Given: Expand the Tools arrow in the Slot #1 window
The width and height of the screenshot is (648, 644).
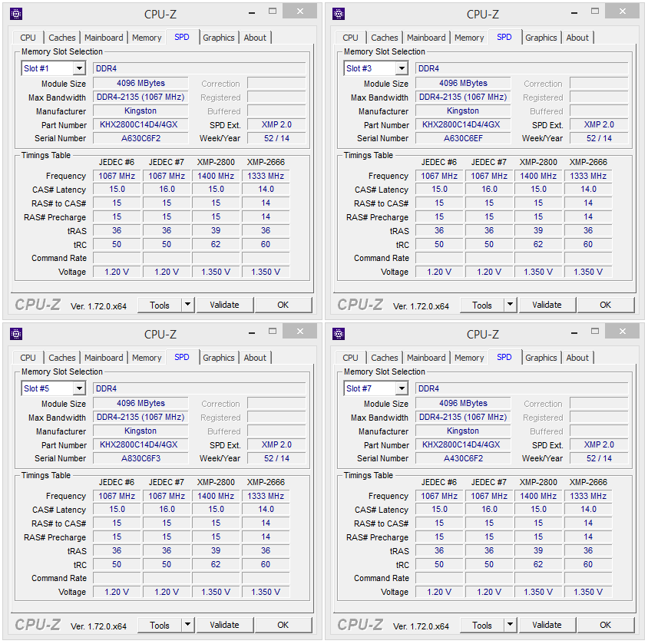Looking at the screenshot, I should point(187,305).
